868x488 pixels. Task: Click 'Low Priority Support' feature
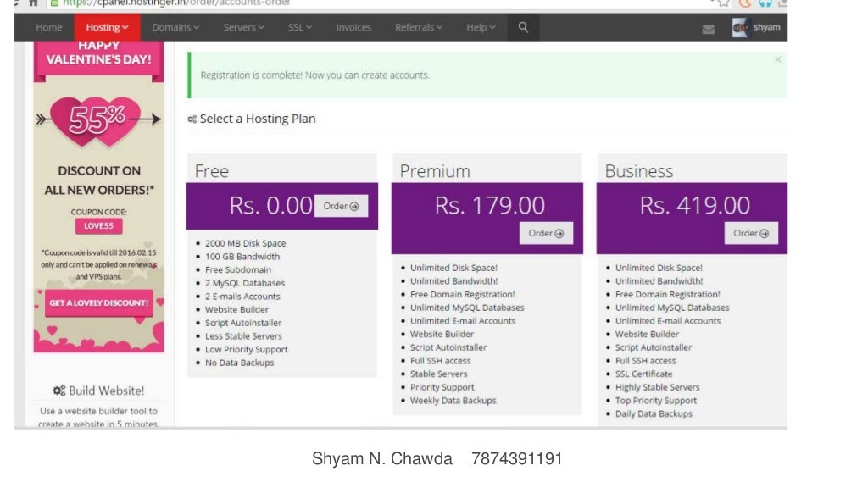click(247, 350)
